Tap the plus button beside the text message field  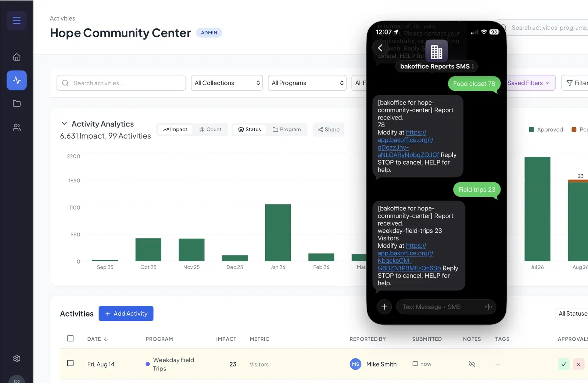click(x=384, y=307)
